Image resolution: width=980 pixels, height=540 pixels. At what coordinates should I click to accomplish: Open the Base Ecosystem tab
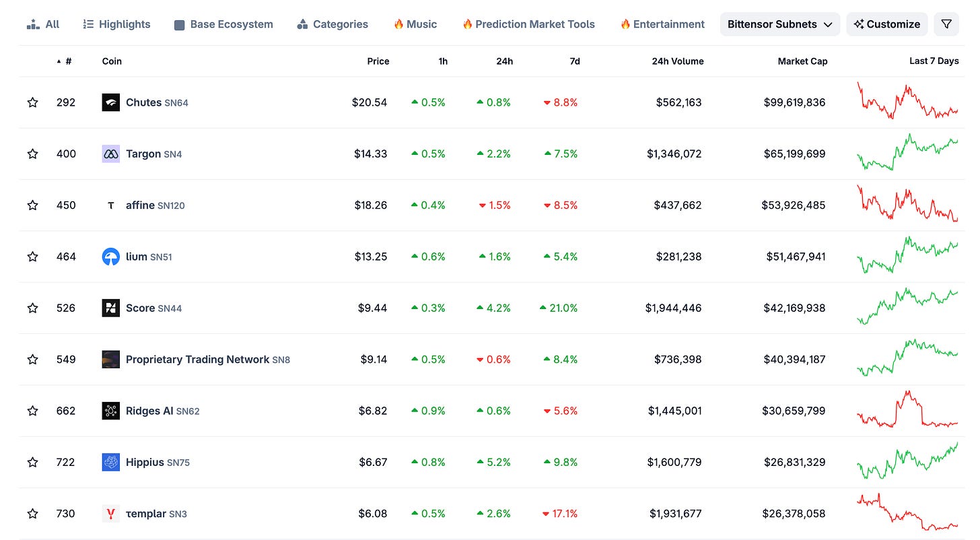click(223, 24)
